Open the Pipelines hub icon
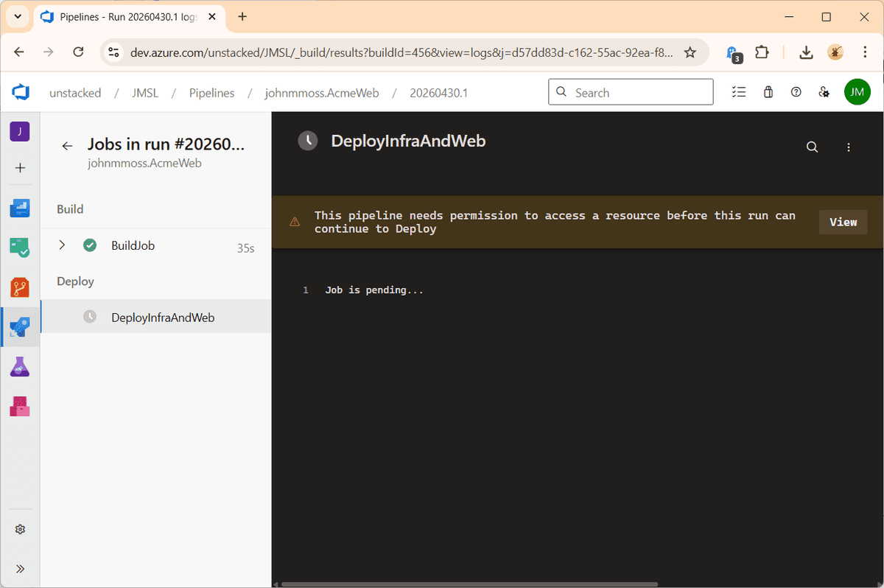884x588 pixels. pos(20,327)
